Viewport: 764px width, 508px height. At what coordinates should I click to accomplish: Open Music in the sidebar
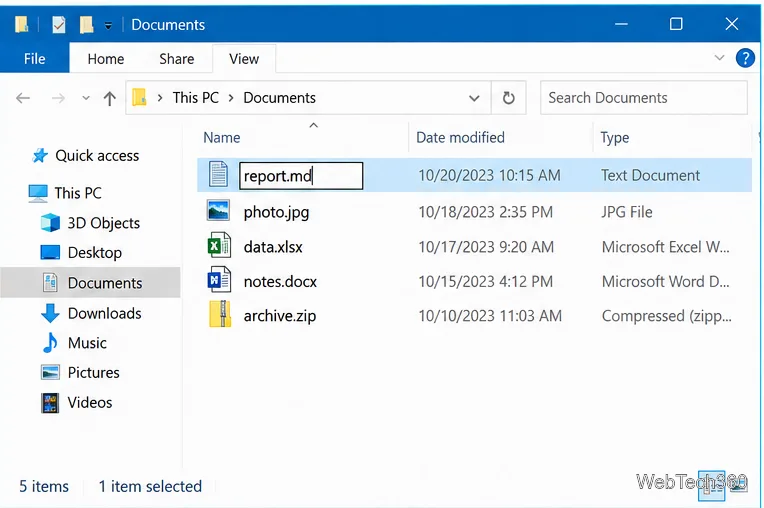click(x=87, y=343)
